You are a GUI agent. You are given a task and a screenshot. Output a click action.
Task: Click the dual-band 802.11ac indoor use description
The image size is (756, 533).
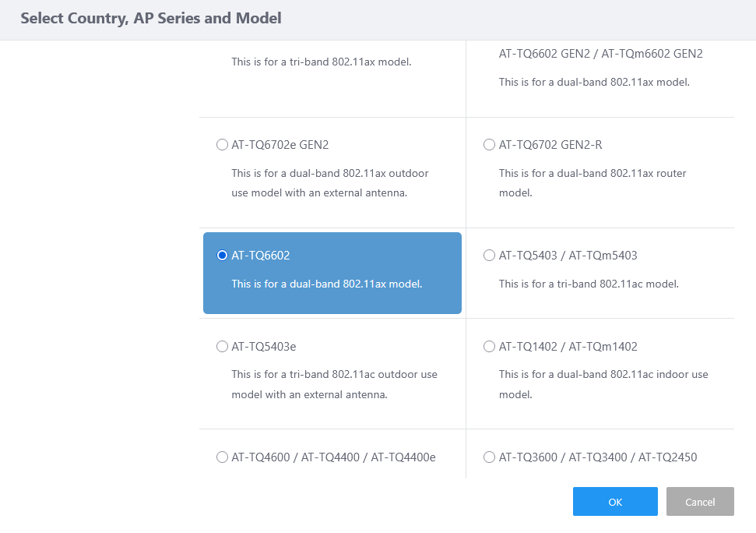click(x=603, y=384)
